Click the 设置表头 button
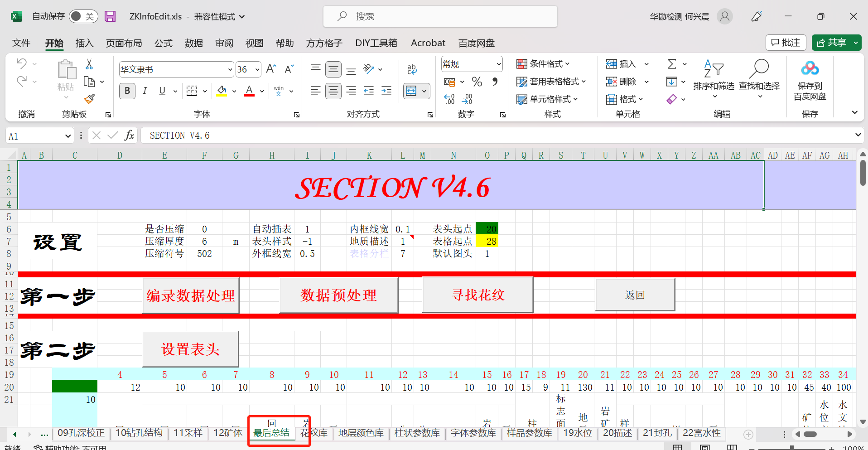Screen dimensions: 868x450 191,349
